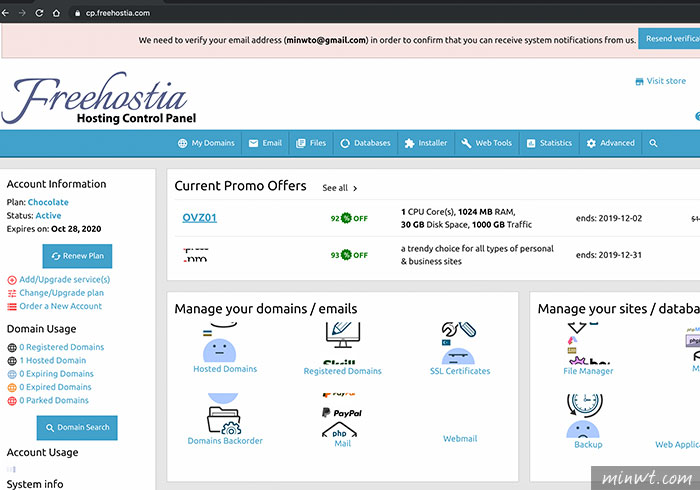
Task: Click the Resend verification button
Action: click(x=669, y=39)
